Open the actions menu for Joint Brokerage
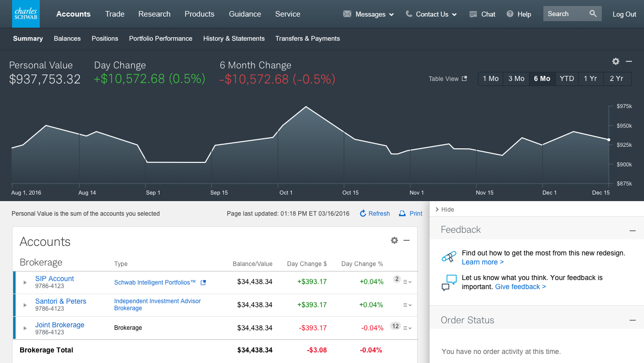The height and width of the screenshot is (363, 644). pyautogui.click(x=407, y=327)
